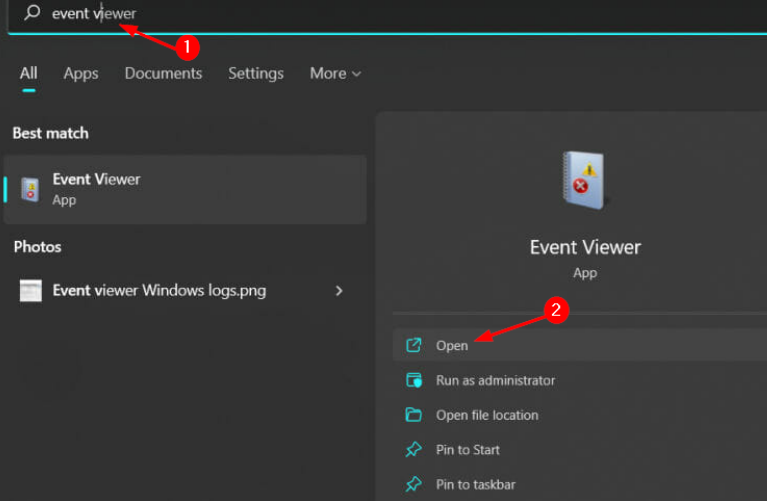Click the Event Viewer title in the details pane
The image size is (767, 501).
point(585,247)
